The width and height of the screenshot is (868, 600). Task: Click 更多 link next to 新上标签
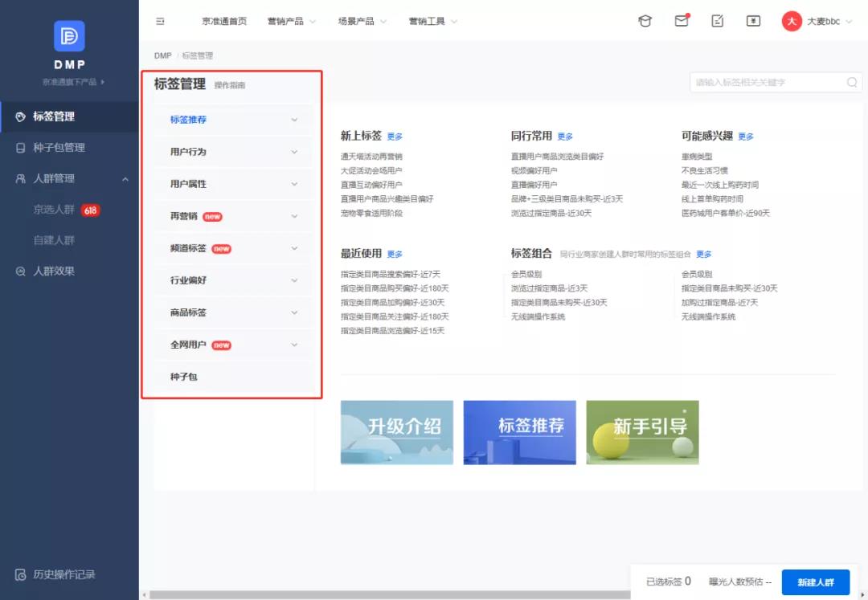(395, 137)
